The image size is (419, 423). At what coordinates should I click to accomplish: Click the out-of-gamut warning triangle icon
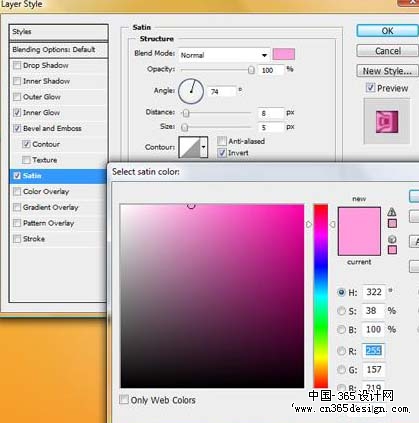[x=392, y=212]
